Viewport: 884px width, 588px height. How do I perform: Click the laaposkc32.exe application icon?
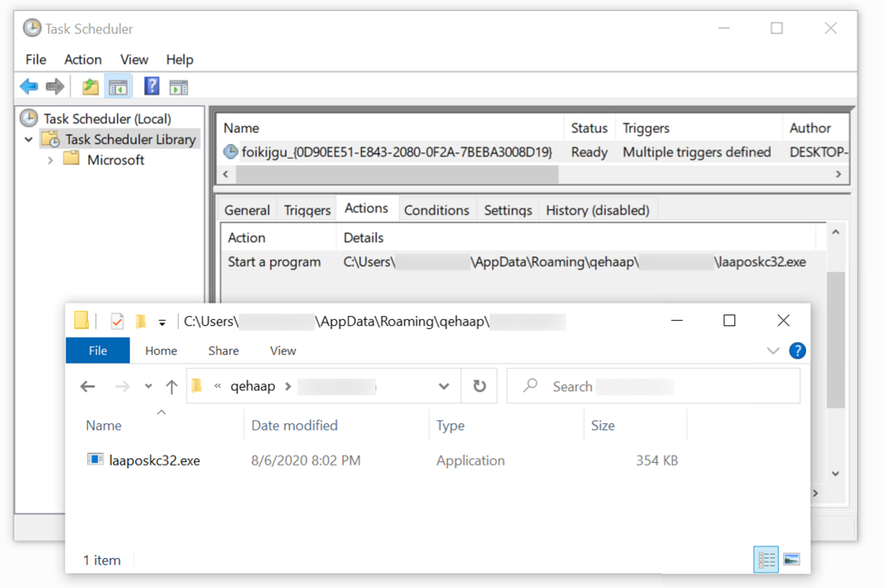(94, 459)
